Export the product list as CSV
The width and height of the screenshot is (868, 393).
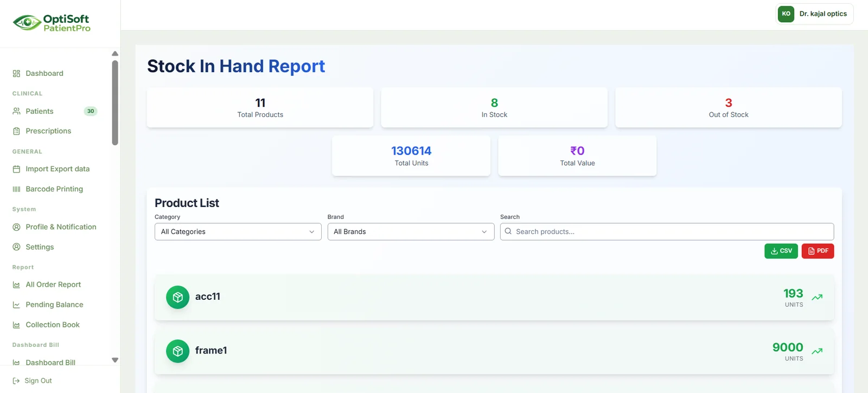pyautogui.click(x=781, y=251)
